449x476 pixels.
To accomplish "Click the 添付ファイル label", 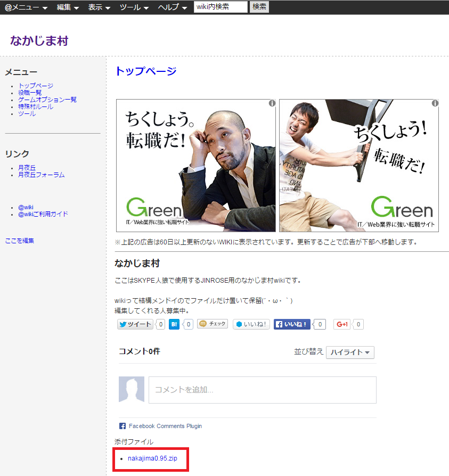I will click(134, 442).
